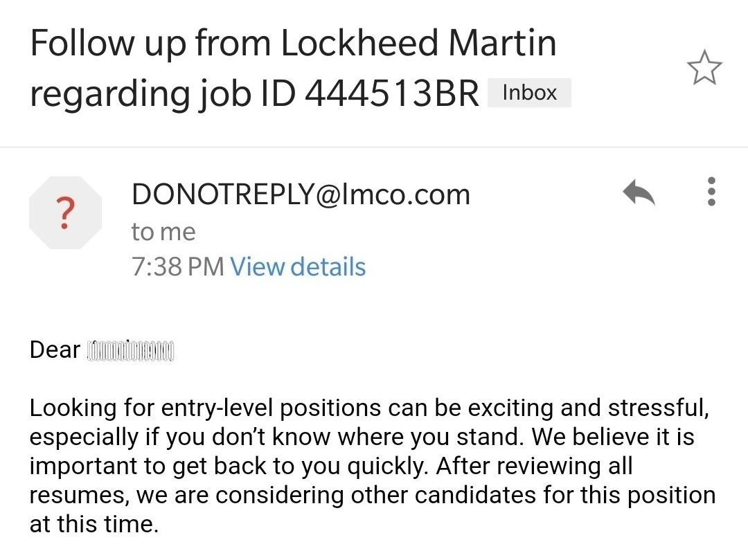Image resolution: width=748 pixels, height=560 pixels.
Task: Open the three-dot more options menu
Action: pos(711,192)
